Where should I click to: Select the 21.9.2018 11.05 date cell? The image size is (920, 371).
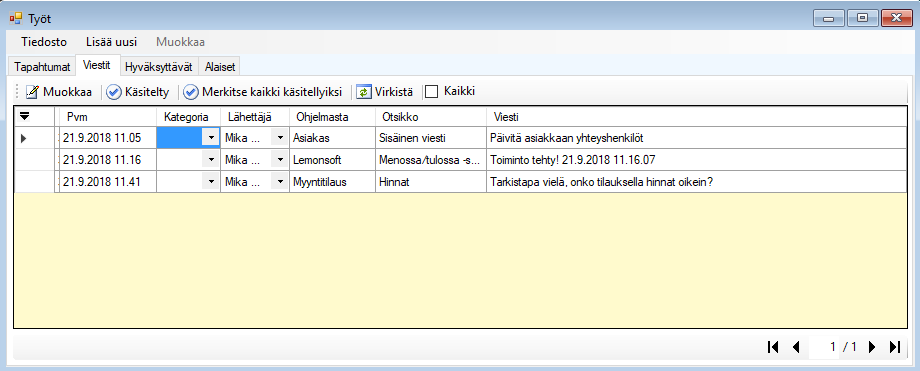[108, 138]
